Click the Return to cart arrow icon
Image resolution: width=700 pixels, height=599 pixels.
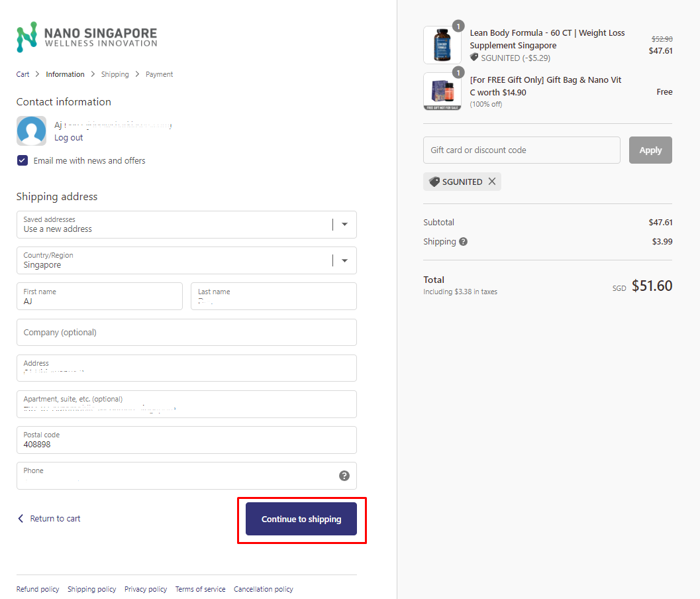point(21,518)
